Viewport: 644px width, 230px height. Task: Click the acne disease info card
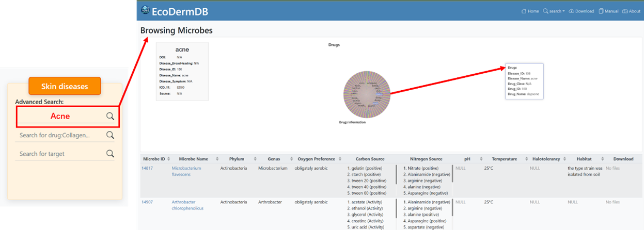[182, 71]
